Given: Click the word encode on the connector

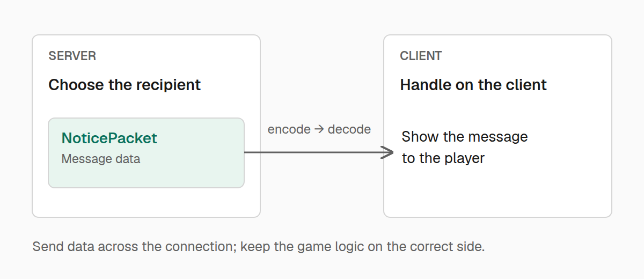Looking at the screenshot, I should coord(289,129).
